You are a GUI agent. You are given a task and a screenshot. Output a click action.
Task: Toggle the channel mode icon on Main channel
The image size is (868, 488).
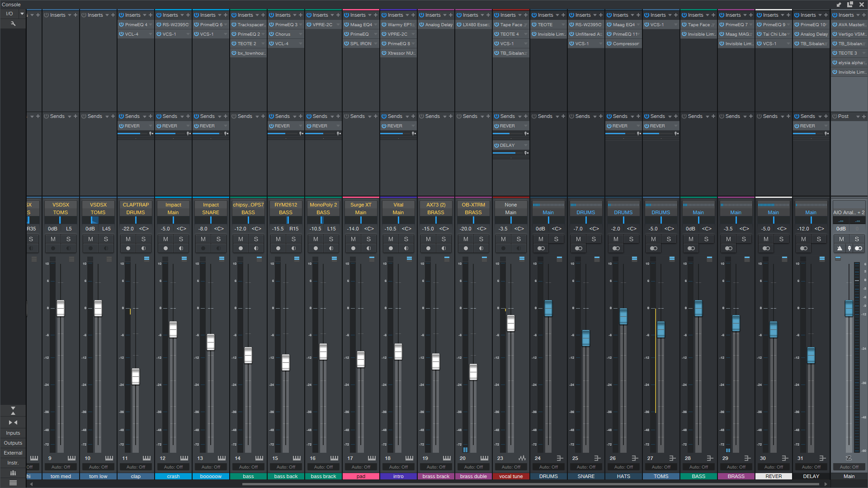[x=858, y=248]
